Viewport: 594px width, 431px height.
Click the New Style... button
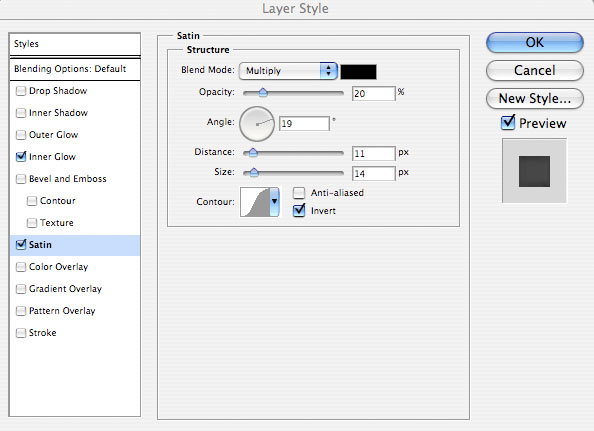535,98
